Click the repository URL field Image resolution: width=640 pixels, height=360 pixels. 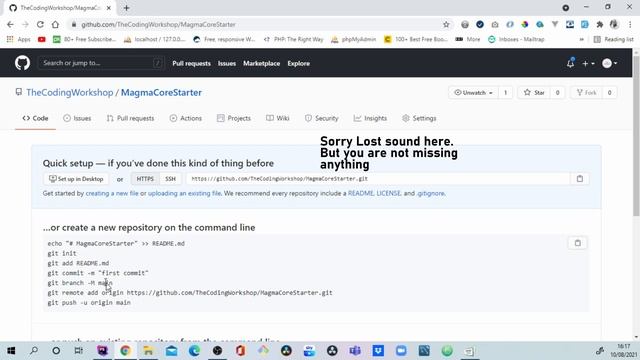(378, 179)
